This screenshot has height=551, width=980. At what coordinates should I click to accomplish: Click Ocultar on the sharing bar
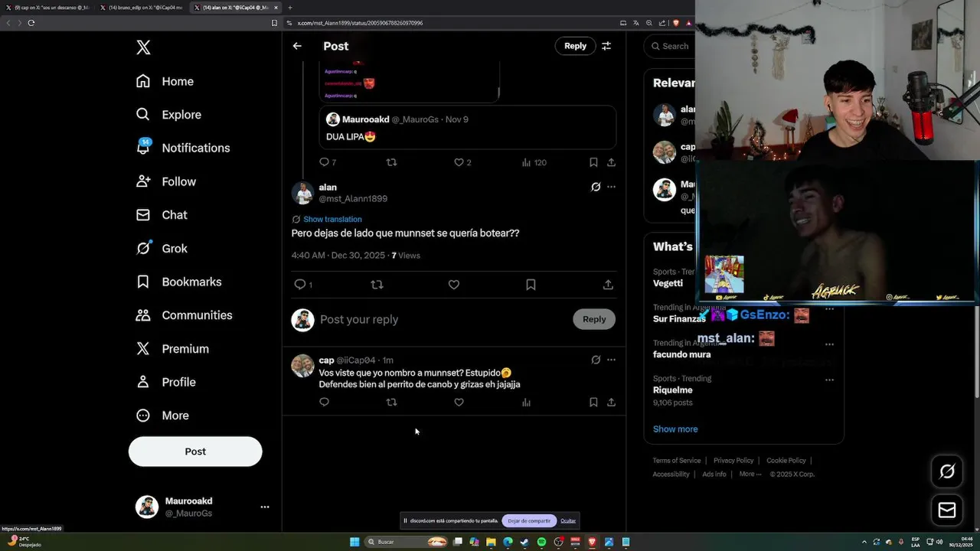pos(568,521)
